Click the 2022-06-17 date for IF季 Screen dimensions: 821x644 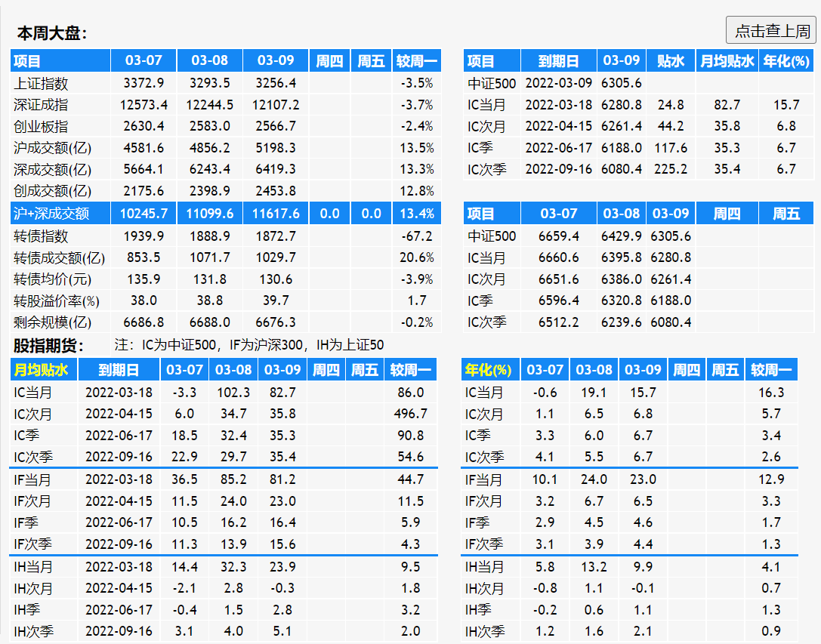click(x=119, y=522)
